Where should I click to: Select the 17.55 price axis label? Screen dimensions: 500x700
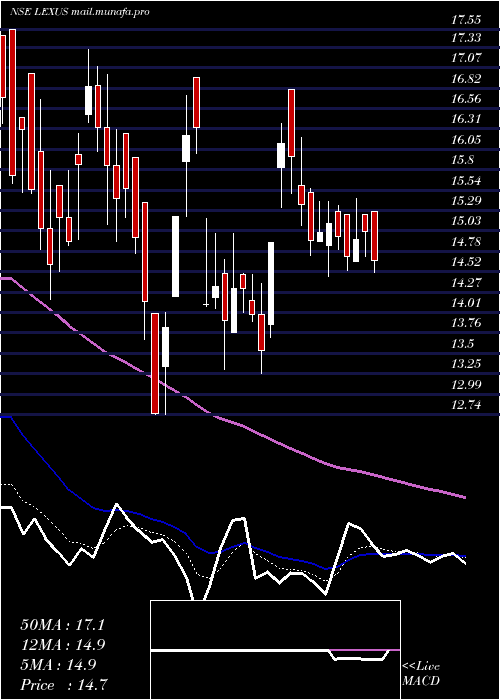coord(466,20)
